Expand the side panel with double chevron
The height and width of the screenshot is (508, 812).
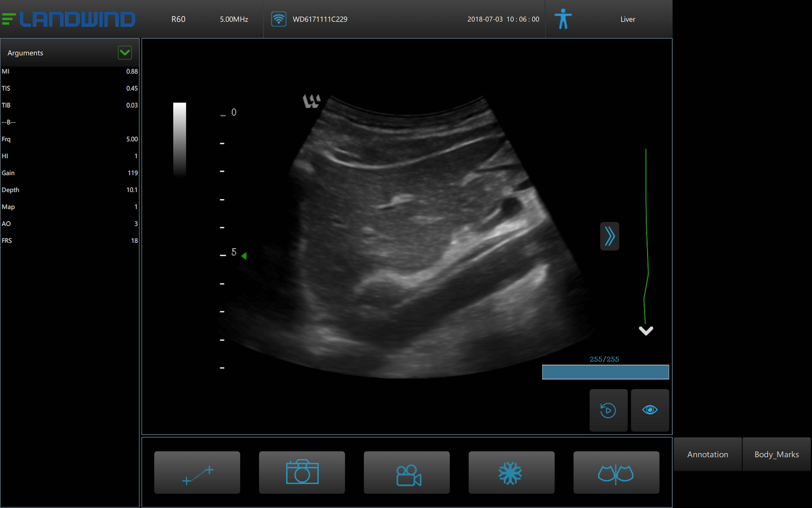pyautogui.click(x=610, y=236)
